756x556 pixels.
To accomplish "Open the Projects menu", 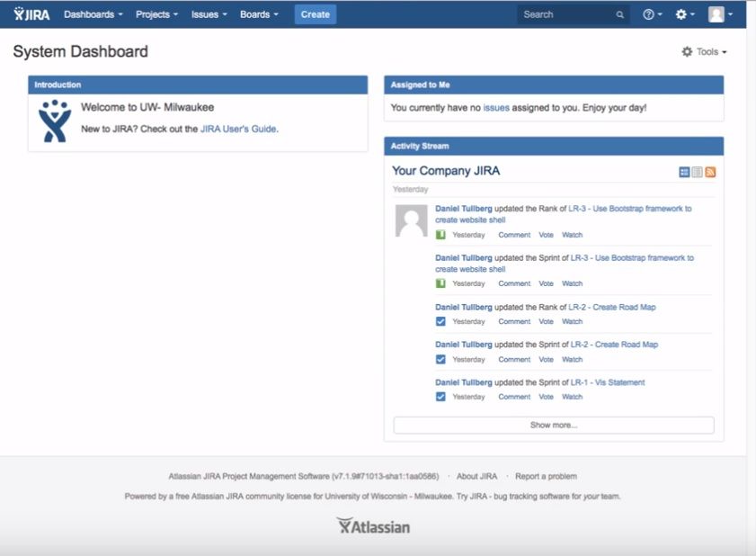I will [x=156, y=14].
